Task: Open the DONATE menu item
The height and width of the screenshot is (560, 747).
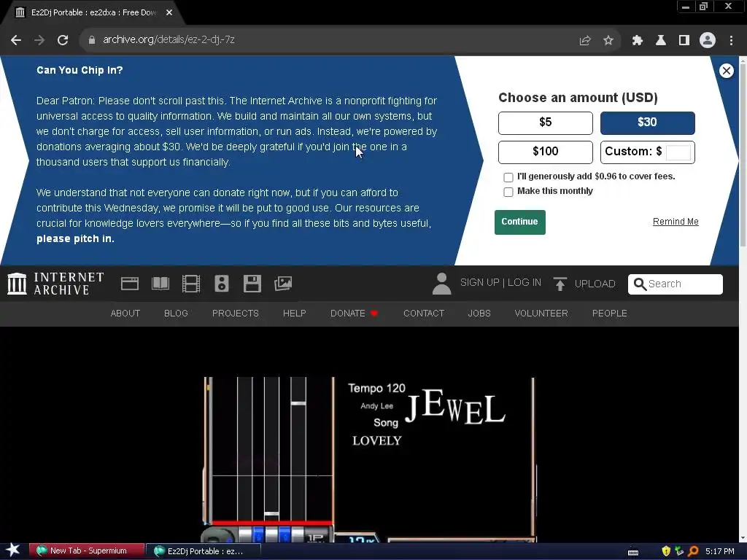Action: pyautogui.click(x=354, y=314)
